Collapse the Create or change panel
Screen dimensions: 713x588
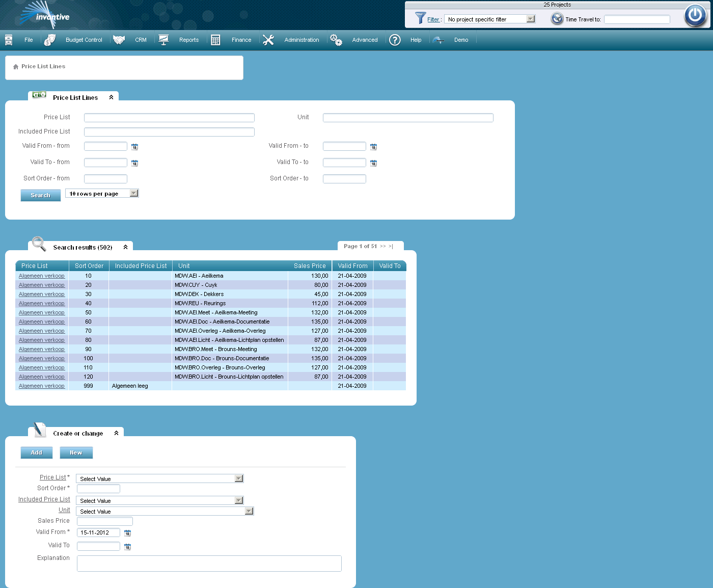pos(116,433)
